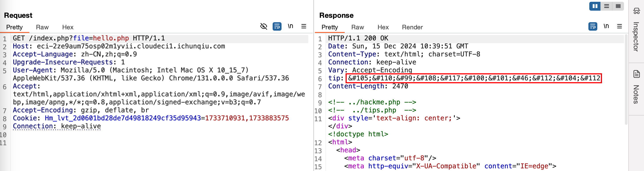This screenshot has width=644, height=171.
Task: Click the Date response header
Action: point(398,46)
